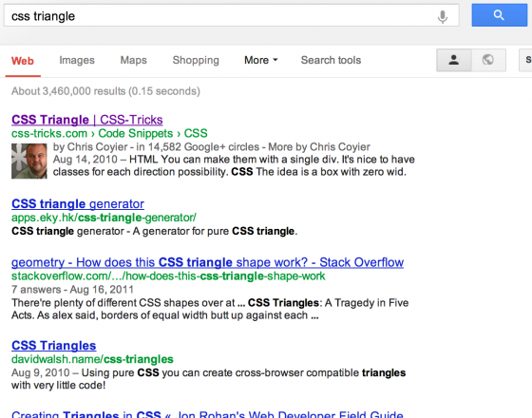
Task: Click the 'by Chris Coyier' author link
Action: (x=90, y=147)
